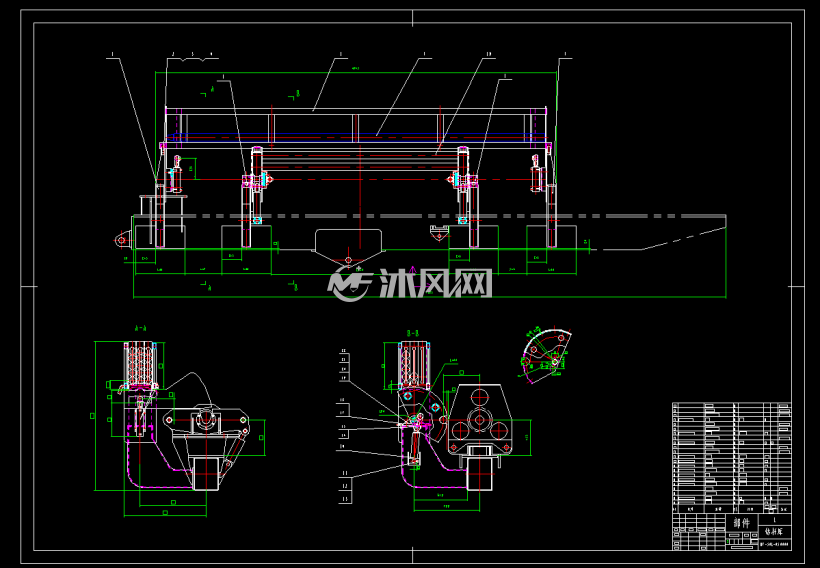Screen dimensions: 820x568
Task: Click the parts list table above title block
Action: tap(731, 458)
